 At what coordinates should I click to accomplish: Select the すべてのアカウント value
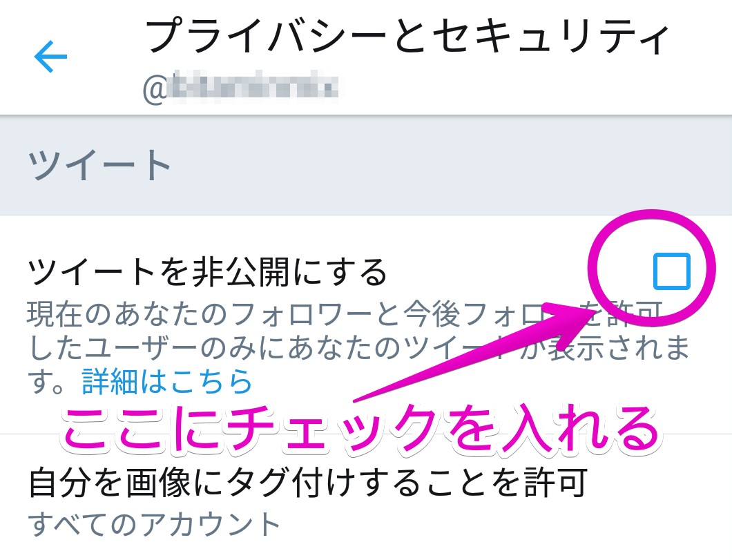(154, 523)
